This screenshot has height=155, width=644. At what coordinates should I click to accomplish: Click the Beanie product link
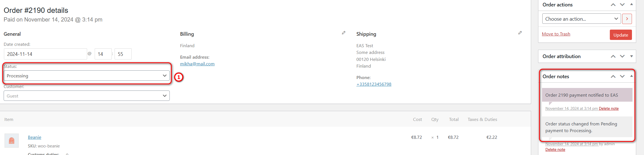34,137
